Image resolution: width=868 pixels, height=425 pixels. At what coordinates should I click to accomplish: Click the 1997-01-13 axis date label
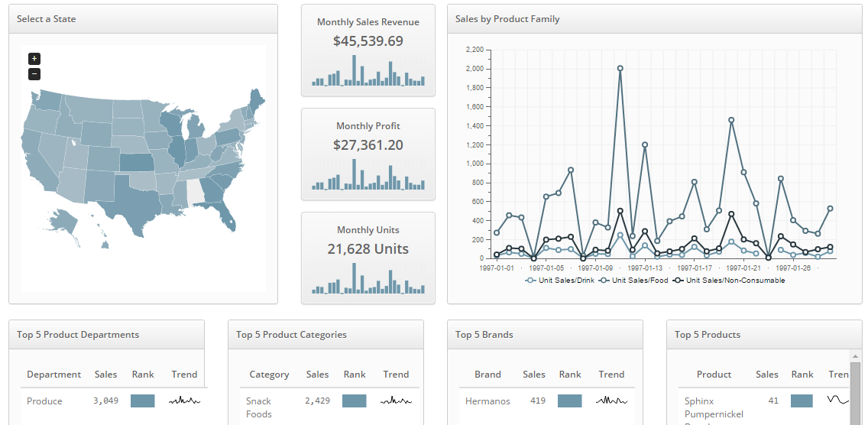pos(645,268)
